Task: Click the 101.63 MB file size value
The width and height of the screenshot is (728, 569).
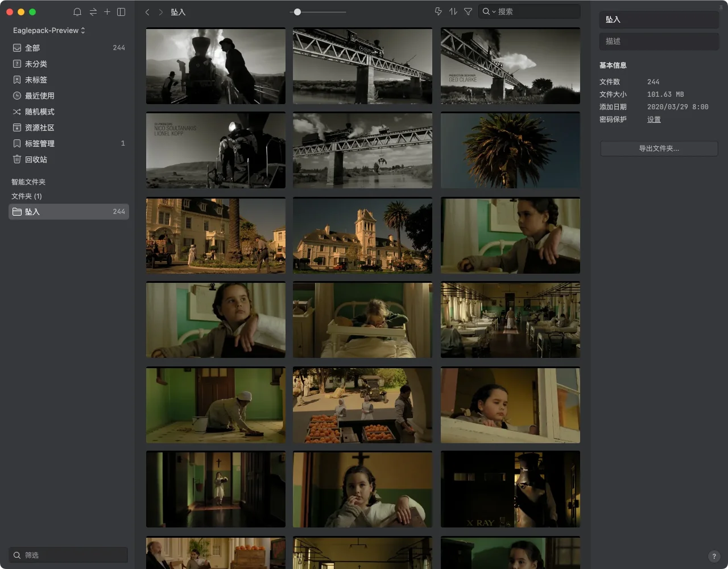Action: pos(665,94)
